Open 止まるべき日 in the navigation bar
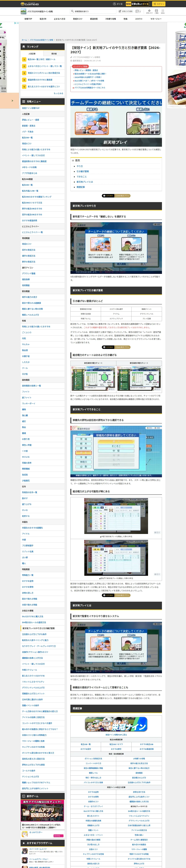The height and width of the screenshot is (868, 186). [59, 19]
